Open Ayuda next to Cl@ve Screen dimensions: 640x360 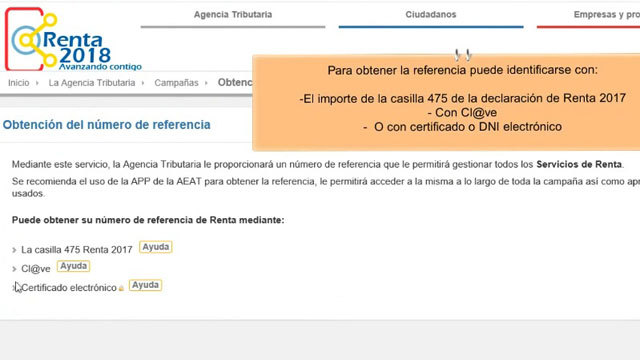click(x=73, y=266)
